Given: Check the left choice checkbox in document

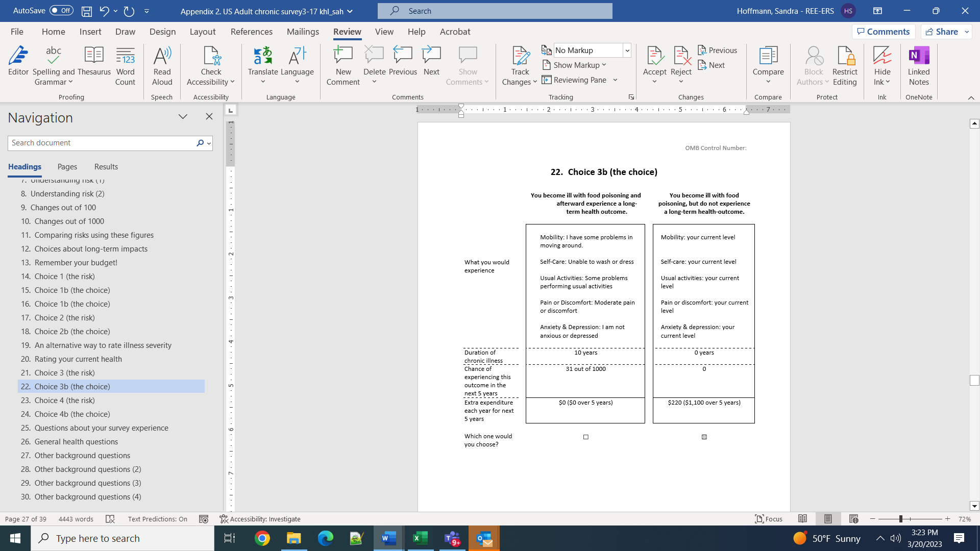Looking at the screenshot, I should pyautogui.click(x=586, y=437).
